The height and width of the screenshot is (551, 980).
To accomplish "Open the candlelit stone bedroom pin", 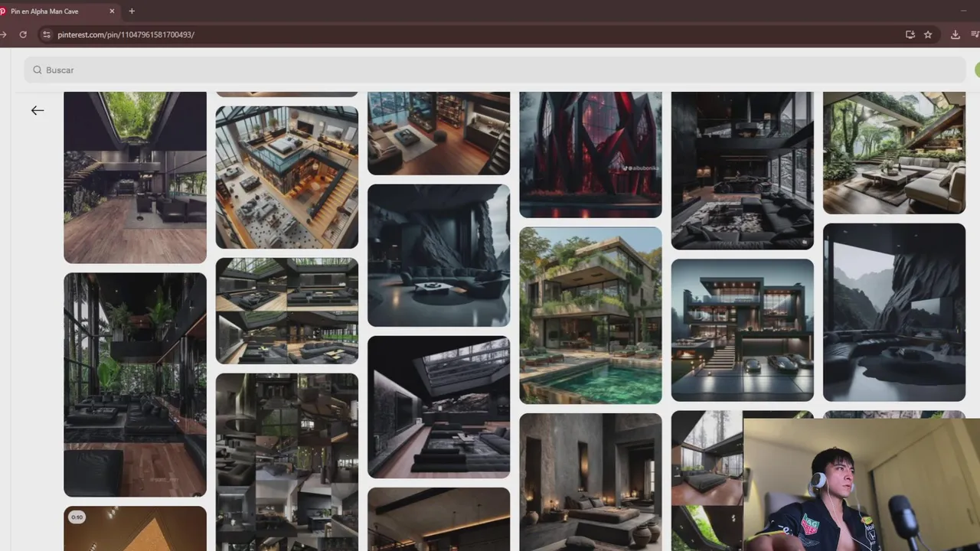I will pyautogui.click(x=590, y=482).
